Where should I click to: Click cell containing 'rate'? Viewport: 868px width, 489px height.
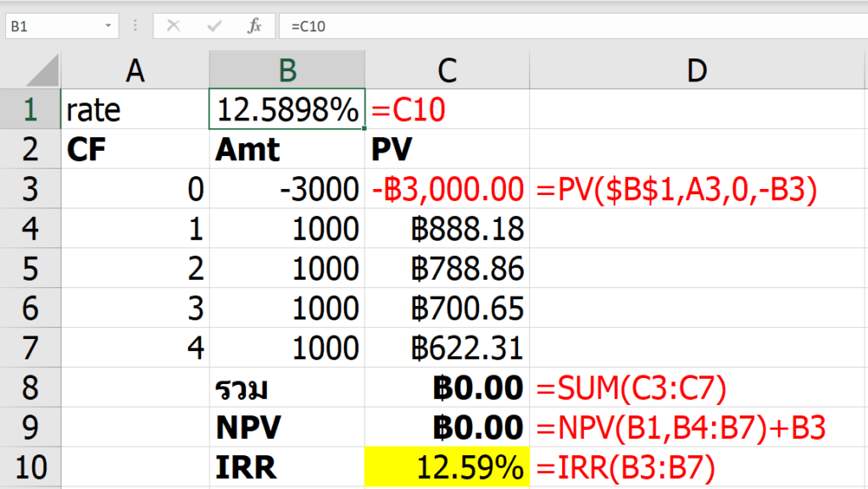point(135,109)
